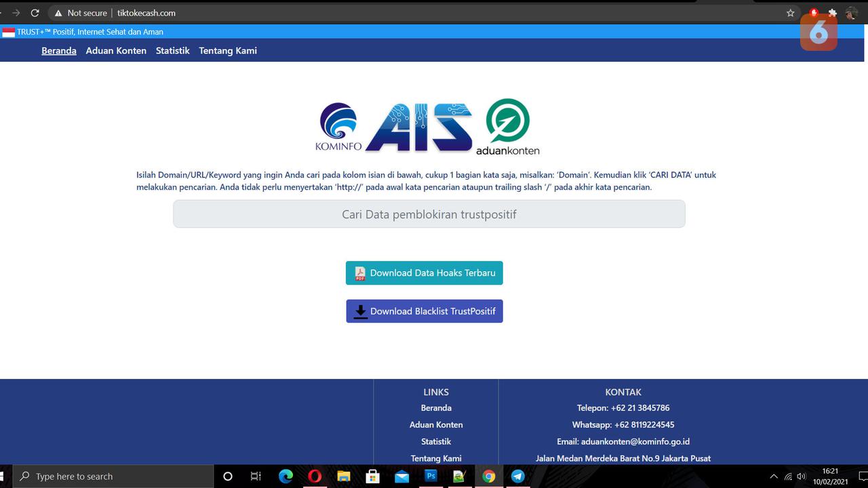The image size is (868, 488).
Task: Open Opera browser from the taskbar
Action: click(315, 476)
